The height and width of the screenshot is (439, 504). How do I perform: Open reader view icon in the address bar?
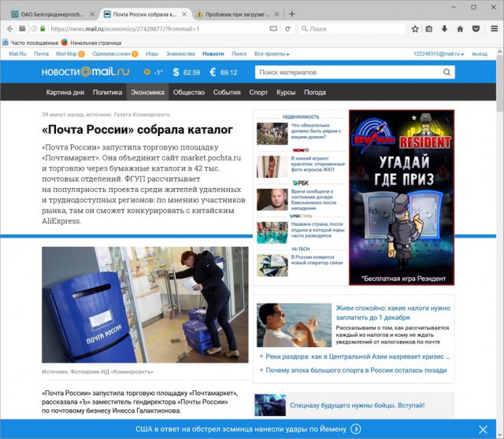(x=273, y=29)
